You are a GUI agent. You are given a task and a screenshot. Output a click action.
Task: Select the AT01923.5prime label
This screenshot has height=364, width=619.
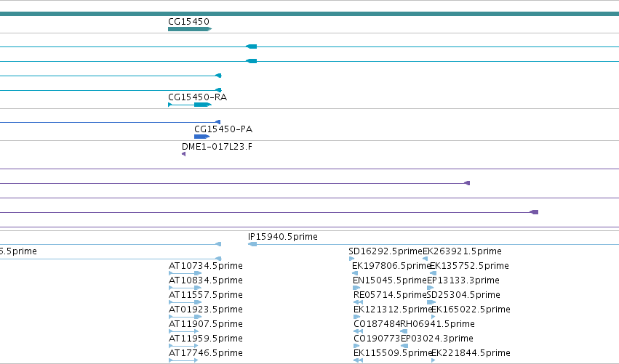(x=206, y=310)
